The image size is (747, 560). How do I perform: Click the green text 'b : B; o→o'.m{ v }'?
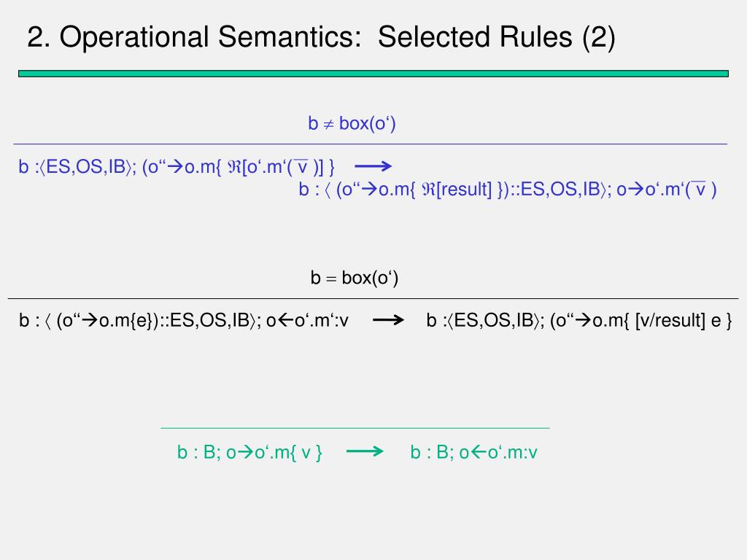click(249, 452)
